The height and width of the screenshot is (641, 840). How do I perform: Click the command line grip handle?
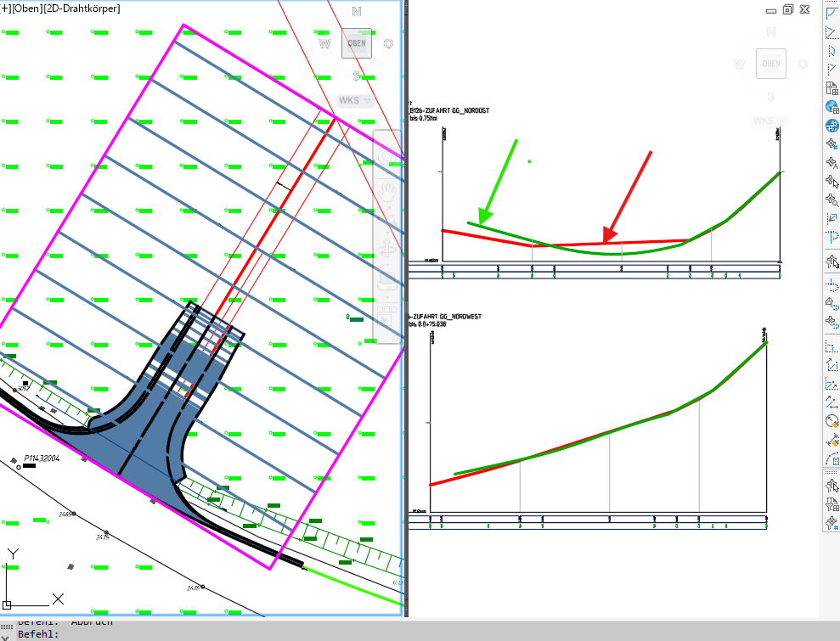coord(7,626)
